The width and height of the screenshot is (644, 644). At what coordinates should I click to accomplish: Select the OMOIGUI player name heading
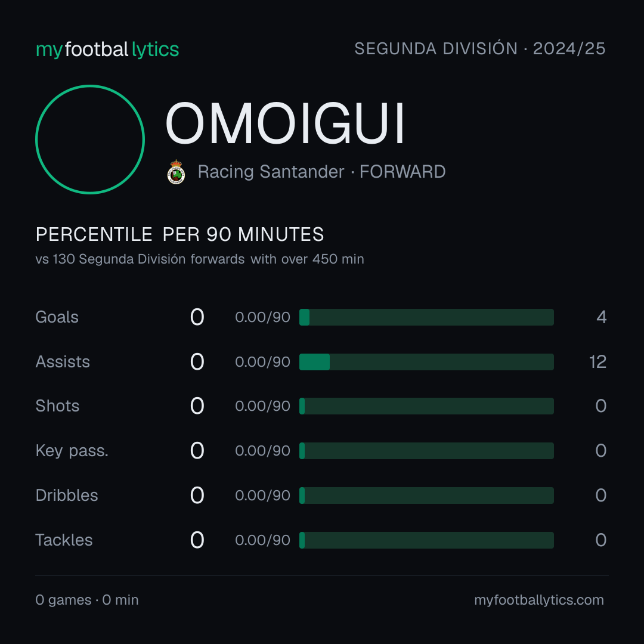tap(286, 123)
